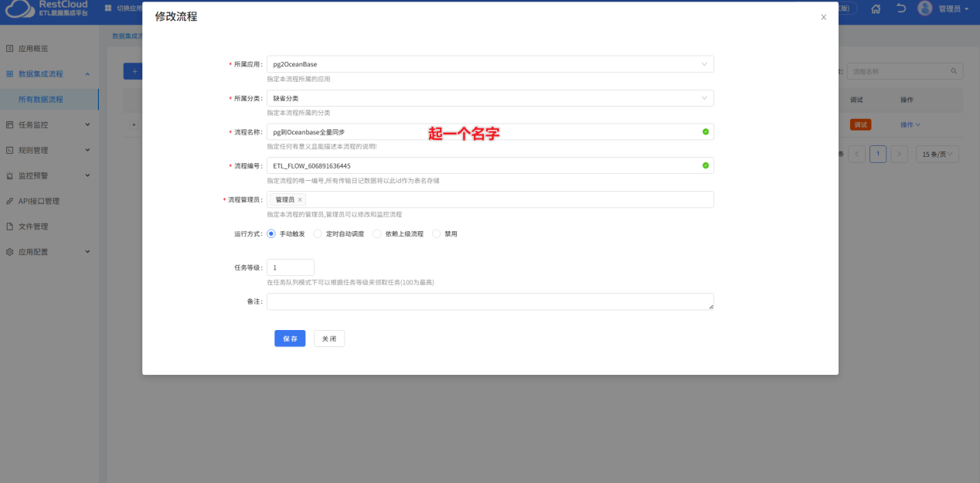Click the home icon in top bar
Viewport: 980px width, 483px height.
point(876,9)
